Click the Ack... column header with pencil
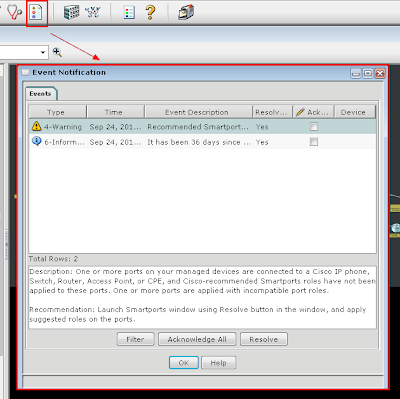Viewport: 400px width, 399px height. [314, 112]
